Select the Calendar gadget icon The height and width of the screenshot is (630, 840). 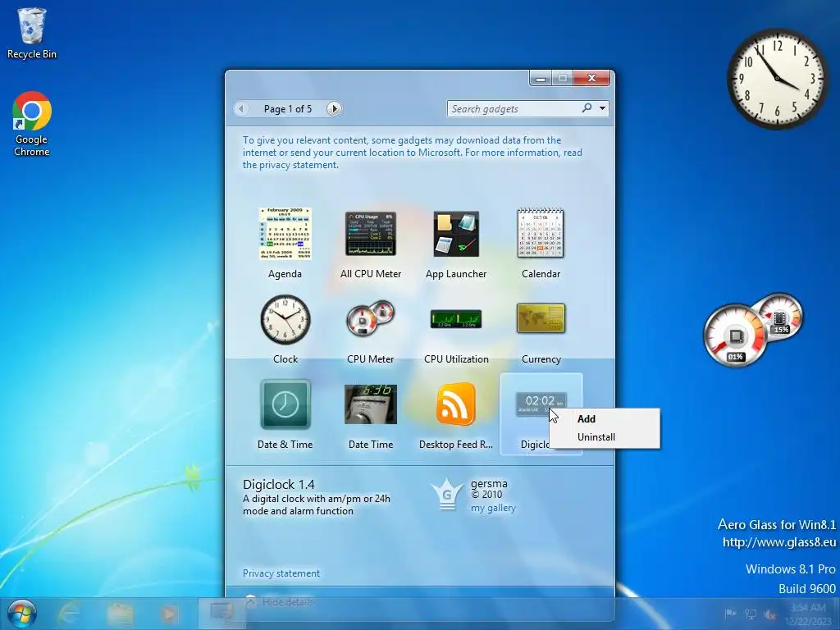coord(541,234)
